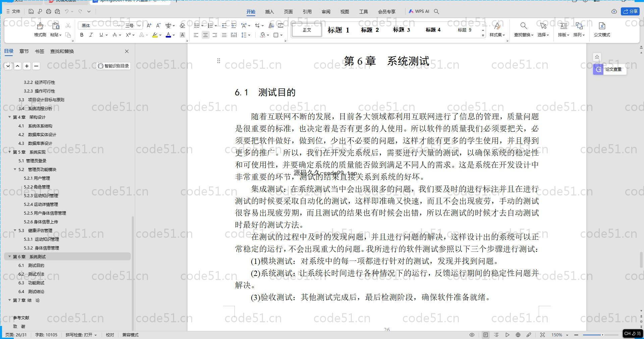Screen dimensions: 644x339
Task: Click the distributed alignment icon
Action: [233, 35]
